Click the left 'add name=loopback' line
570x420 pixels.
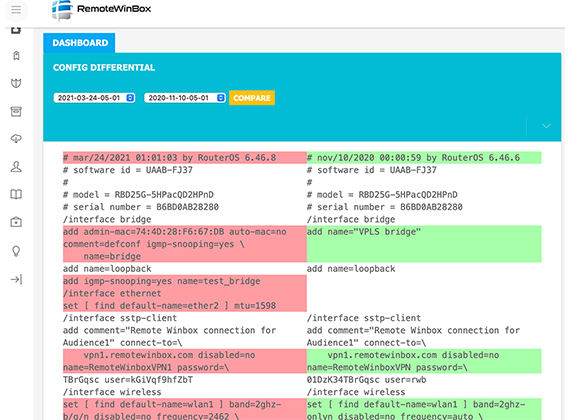click(107, 269)
